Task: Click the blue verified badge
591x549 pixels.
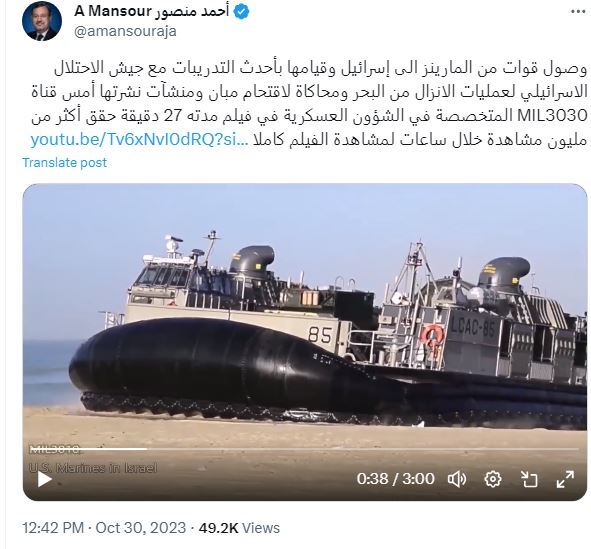Action: pyautogui.click(x=241, y=12)
